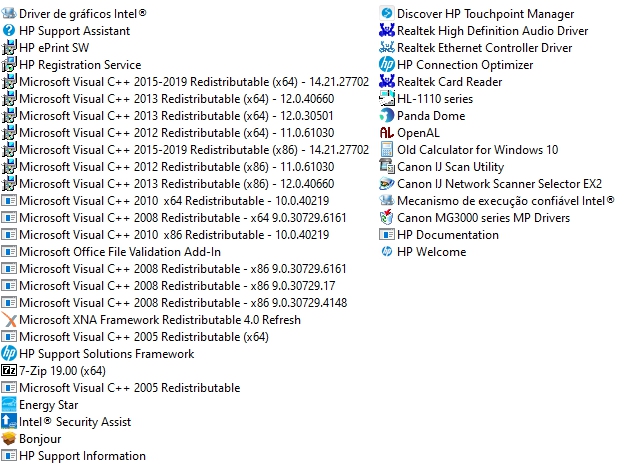Click the Canon IJ Network Scanner Selector icon
This screenshot has height=475, width=642.
point(387,183)
